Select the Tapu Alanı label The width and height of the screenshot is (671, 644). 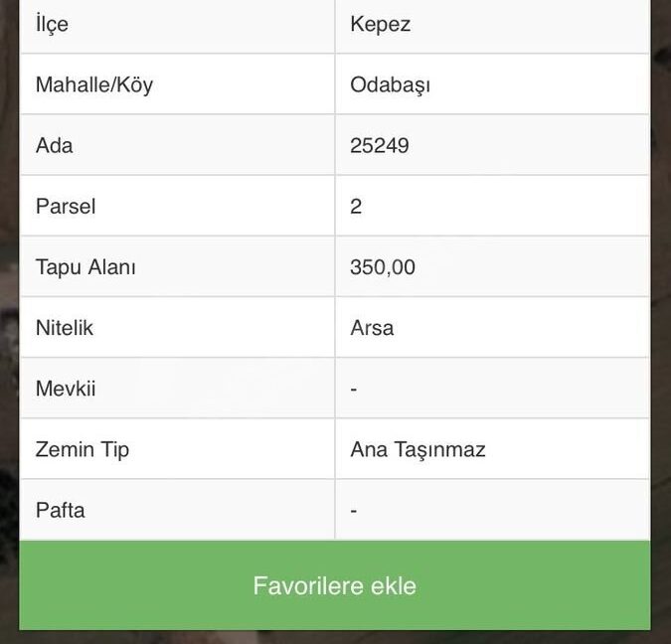click(x=85, y=267)
